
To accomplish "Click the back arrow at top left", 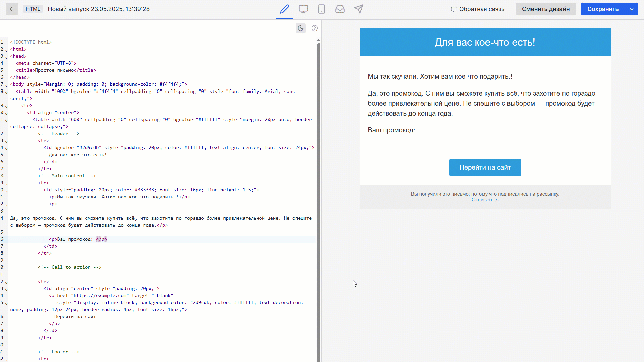I will 12,9.
